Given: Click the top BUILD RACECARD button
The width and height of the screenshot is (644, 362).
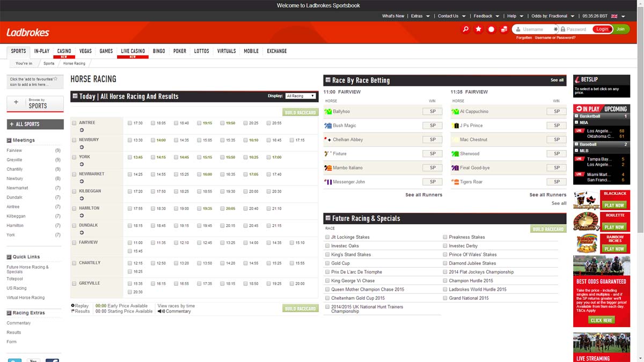Looking at the screenshot, I should coord(301,113).
